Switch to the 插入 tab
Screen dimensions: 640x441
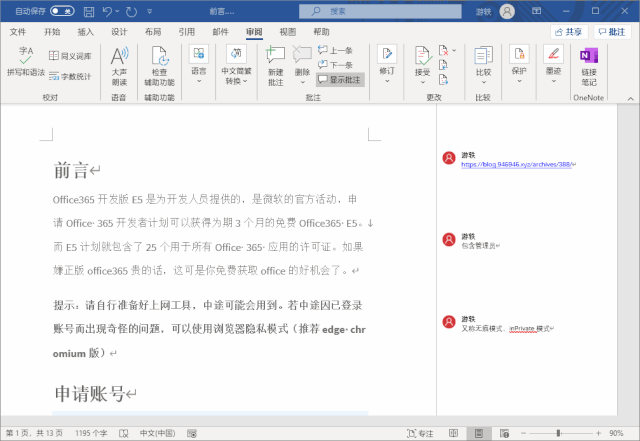(x=85, y=32)
